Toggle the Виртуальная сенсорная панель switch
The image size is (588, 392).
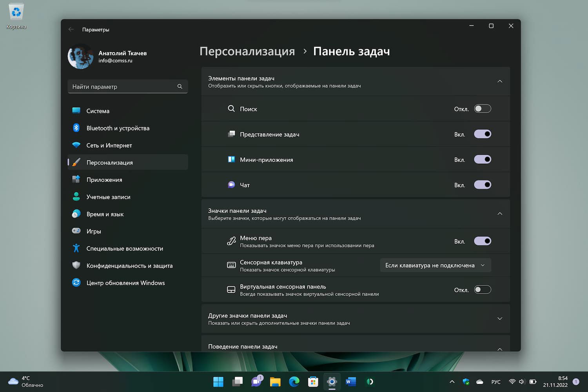point(482,290)
